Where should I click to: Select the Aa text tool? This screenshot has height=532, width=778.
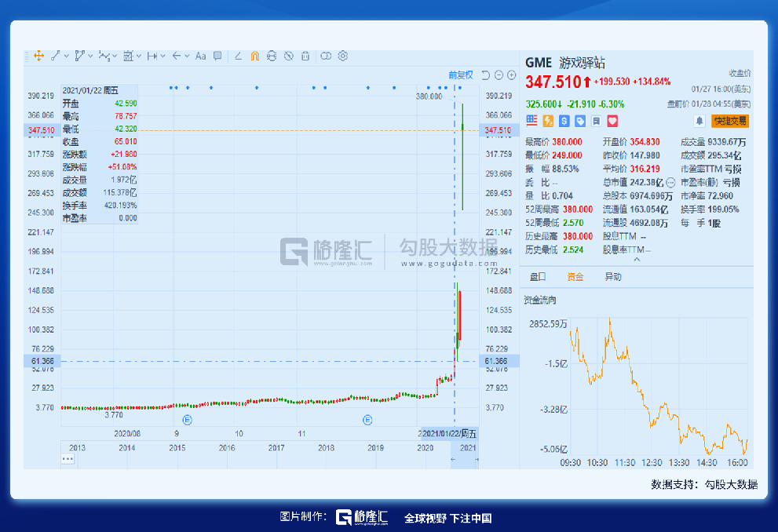(x=200, y=56)
